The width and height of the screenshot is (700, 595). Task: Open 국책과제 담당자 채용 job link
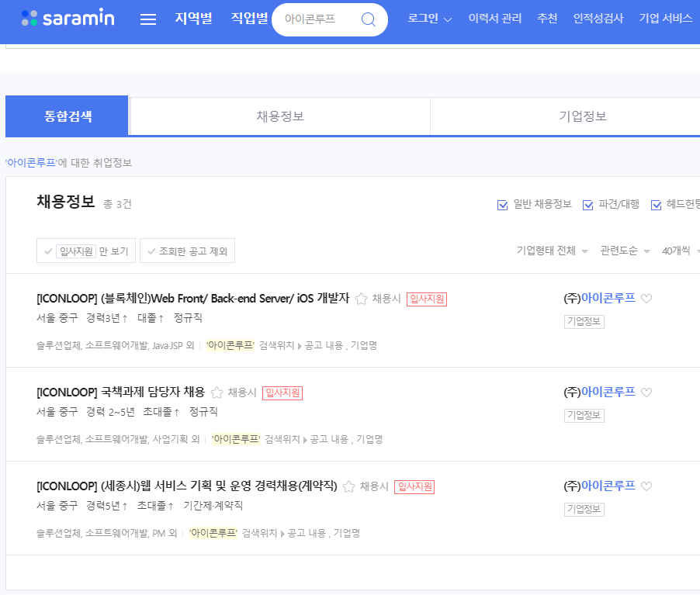point(120,392)
